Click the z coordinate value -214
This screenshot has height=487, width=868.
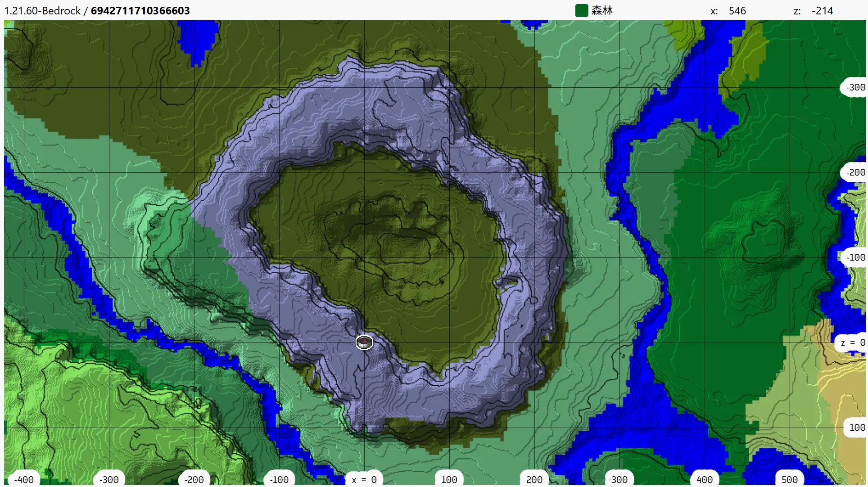coord(823,11)
